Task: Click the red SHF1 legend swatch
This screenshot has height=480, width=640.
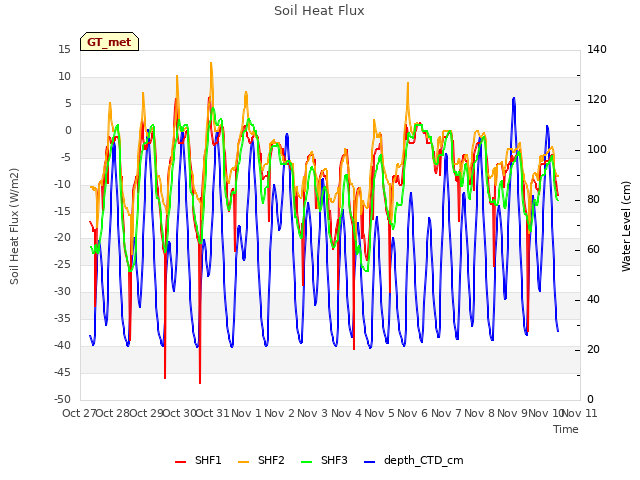Action: coord(180,462)
